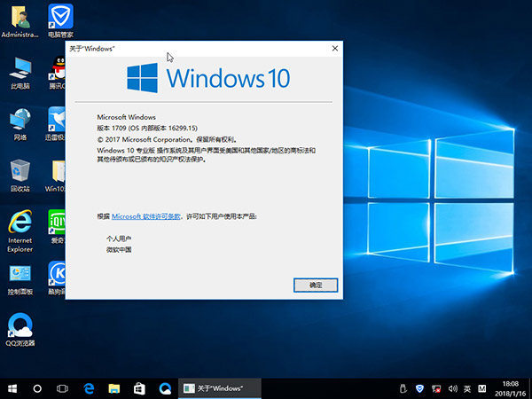Launch QQ Browser from the taskbar
Viewport: 532px width, 399px height.
(165, 388)
